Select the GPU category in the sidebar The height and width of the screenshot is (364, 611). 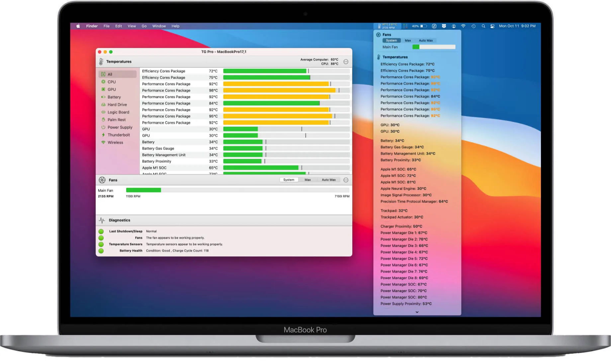click(x=111, y=89)
